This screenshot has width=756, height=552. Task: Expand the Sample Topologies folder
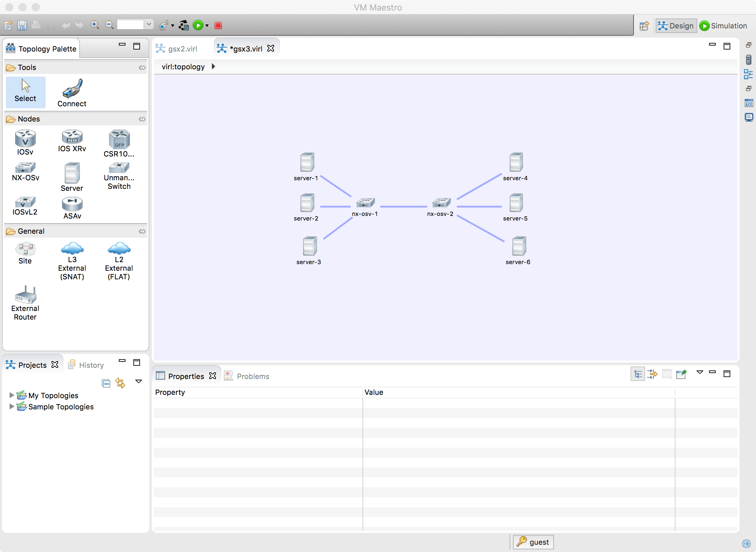(12, 406)
